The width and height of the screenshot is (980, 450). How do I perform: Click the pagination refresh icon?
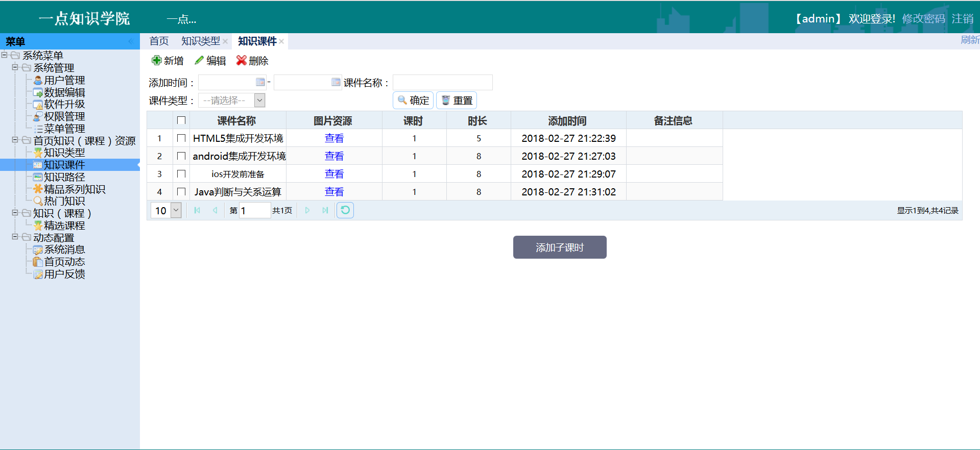345,210
